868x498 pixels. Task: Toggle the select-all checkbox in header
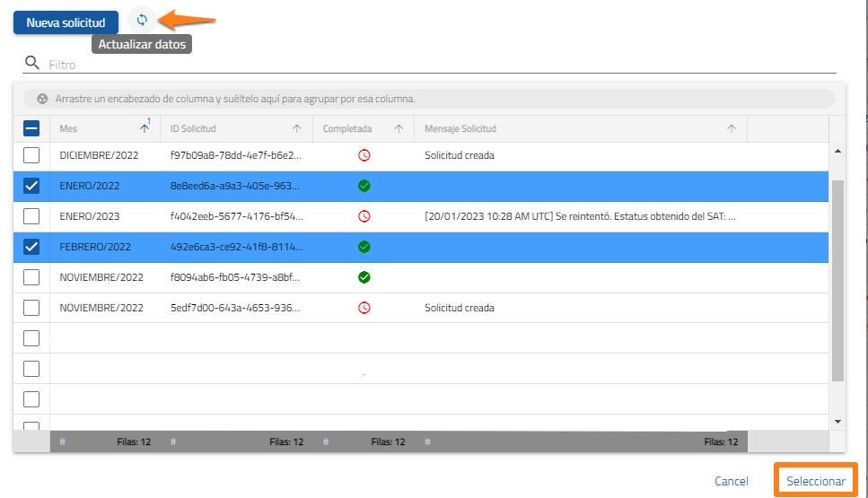pyautogui.click(x=31, y=129)
